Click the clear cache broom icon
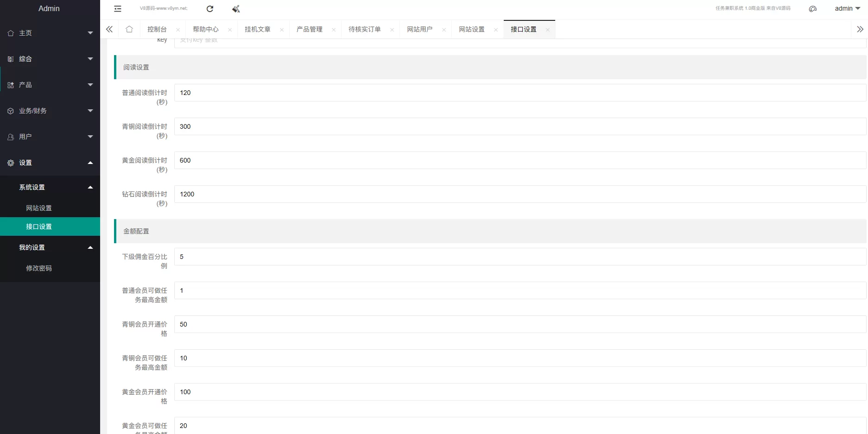Viewport: 868px width, 434px height. (236, 9)
